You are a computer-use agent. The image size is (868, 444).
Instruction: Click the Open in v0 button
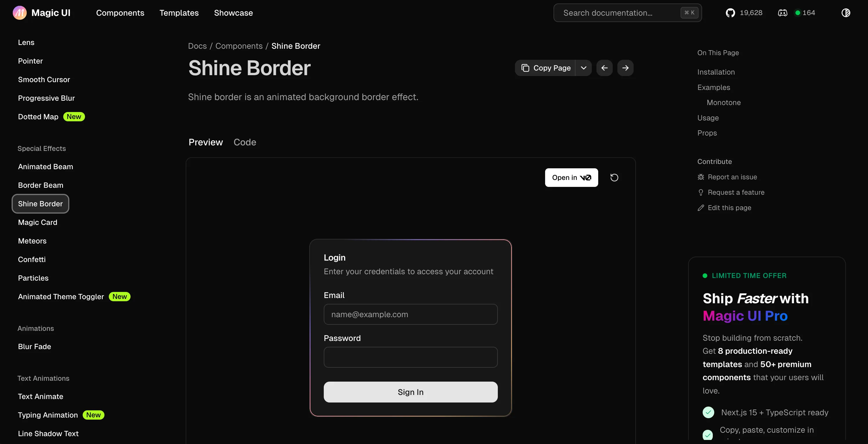click(571, 177)
